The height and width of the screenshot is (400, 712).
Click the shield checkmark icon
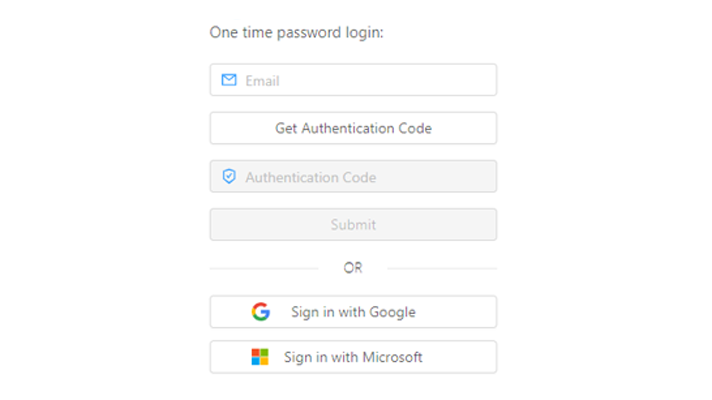pyautogui.click(x=229, y=176)
